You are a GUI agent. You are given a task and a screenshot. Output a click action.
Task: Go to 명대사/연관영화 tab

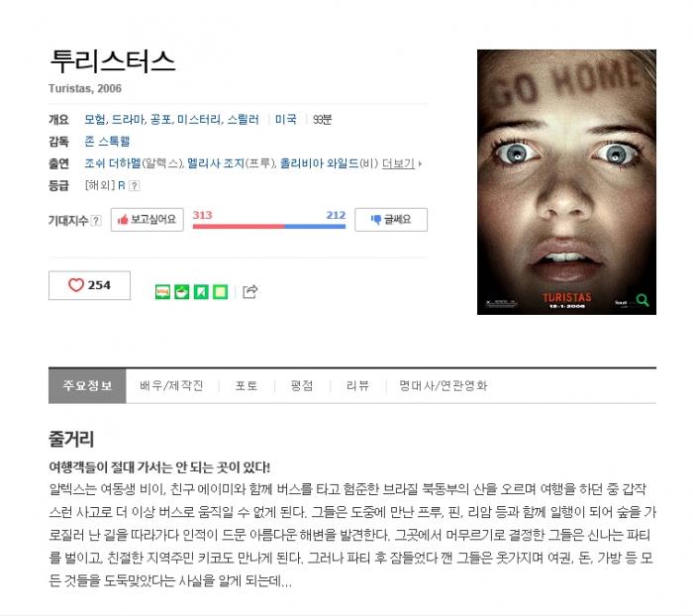pos(443,385)
